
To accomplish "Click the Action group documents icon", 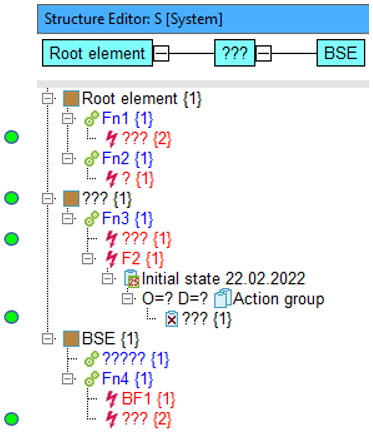I will [x=222, y=298].
